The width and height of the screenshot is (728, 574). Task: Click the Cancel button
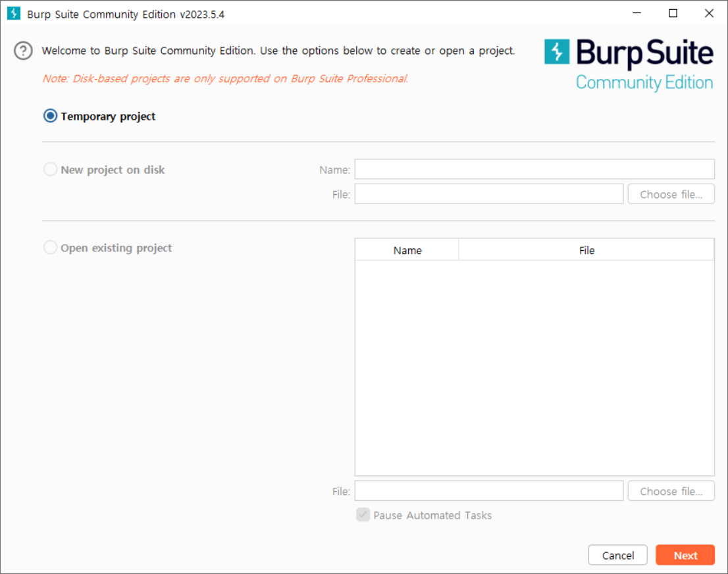pos(617,555)
